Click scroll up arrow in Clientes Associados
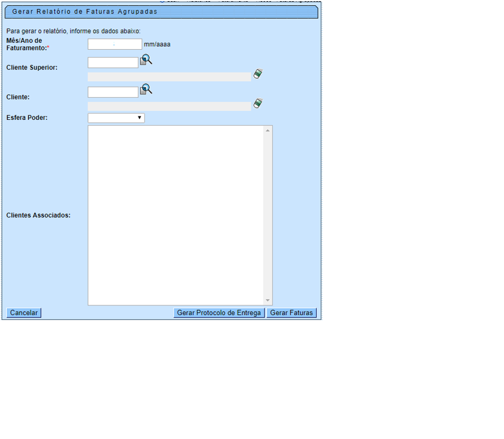The width and height of the screenshot is (504, 439). coord(267,130)
